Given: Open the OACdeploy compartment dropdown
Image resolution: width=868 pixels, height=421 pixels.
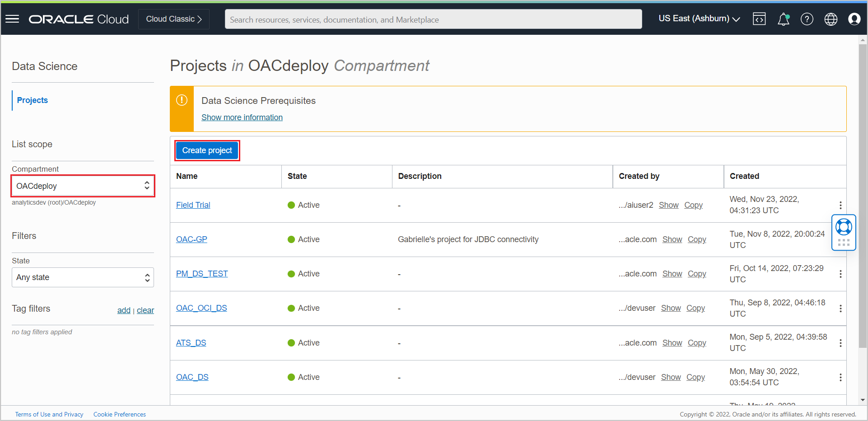Looking at the screenshot, I should [x=83, y=186].
